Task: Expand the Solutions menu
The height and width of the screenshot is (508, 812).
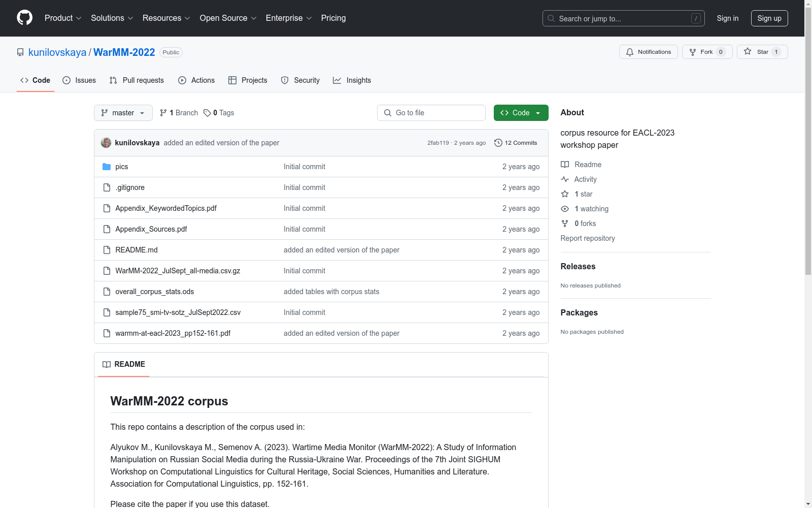Action: point(112,18)
